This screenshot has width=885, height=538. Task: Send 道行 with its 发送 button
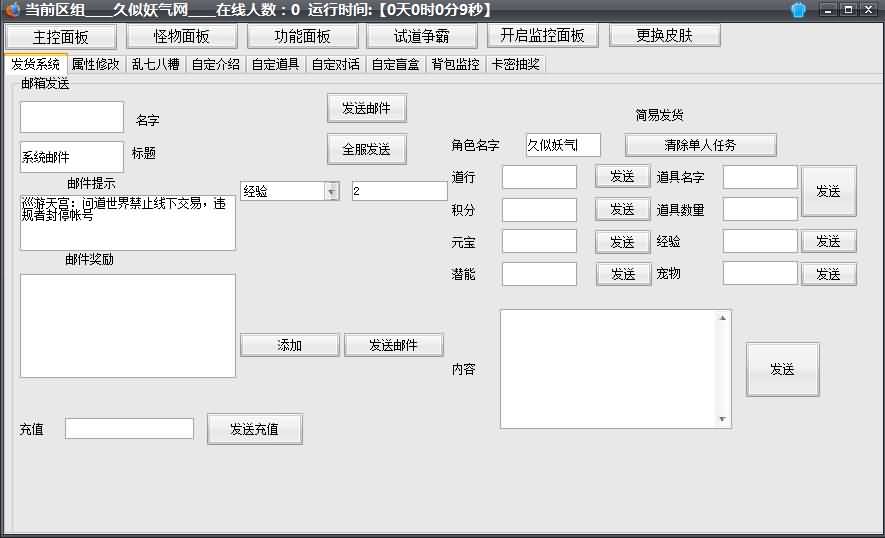click(622, 177)
